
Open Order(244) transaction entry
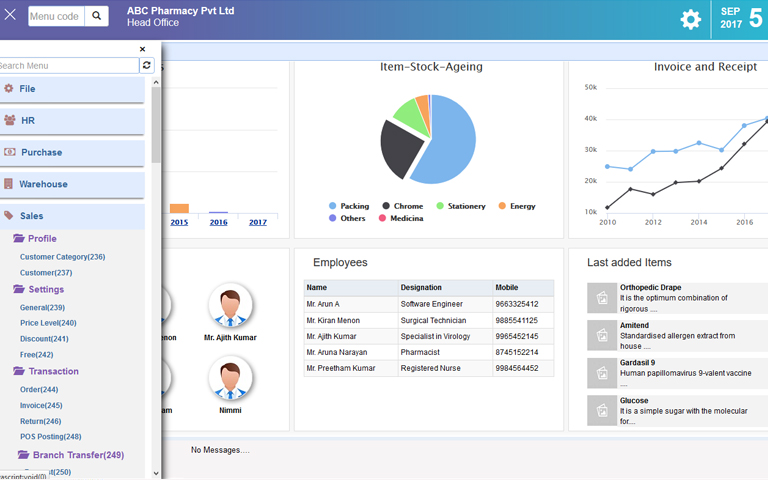39,389
